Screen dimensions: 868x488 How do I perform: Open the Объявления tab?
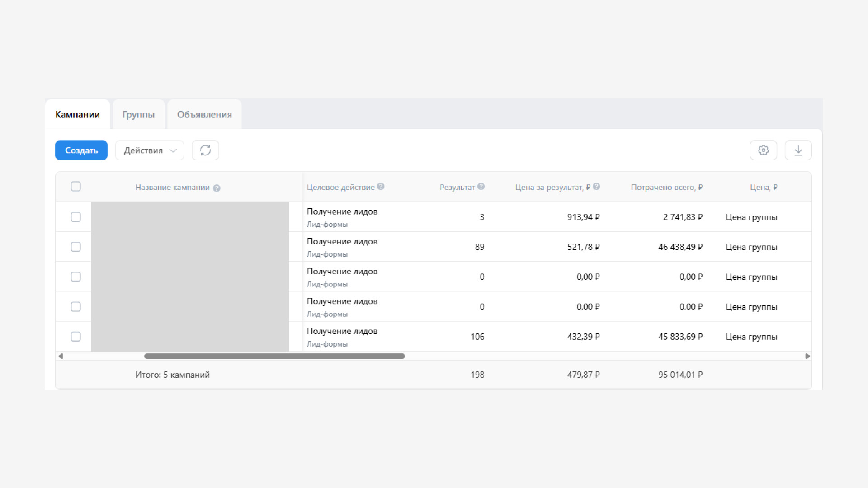[x=204, y=114]
